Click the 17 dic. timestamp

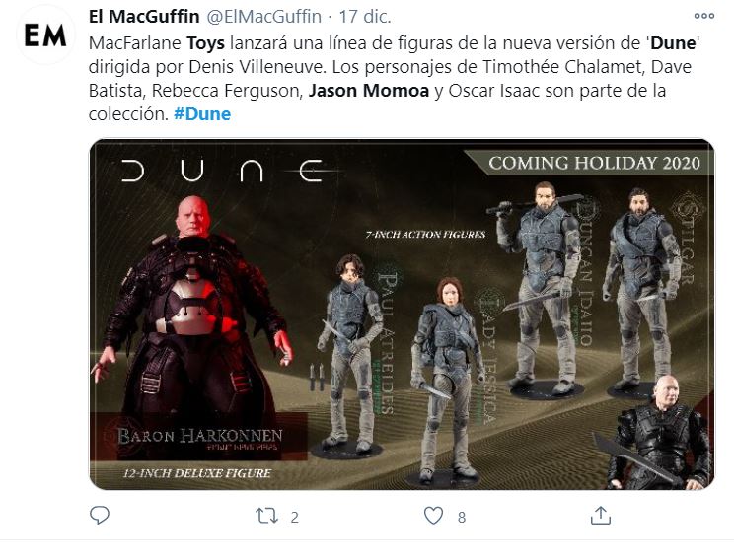(x=365, y=17)
